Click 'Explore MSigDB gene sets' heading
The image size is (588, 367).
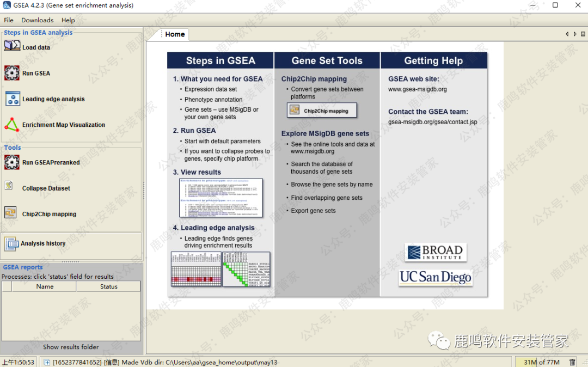pyautogui.click(x=325, y=133)
